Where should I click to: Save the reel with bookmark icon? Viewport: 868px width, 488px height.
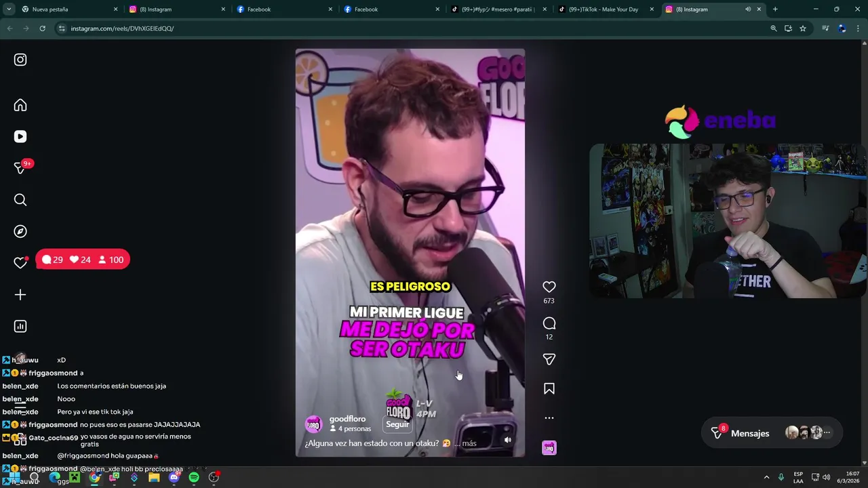click(549, 388)
